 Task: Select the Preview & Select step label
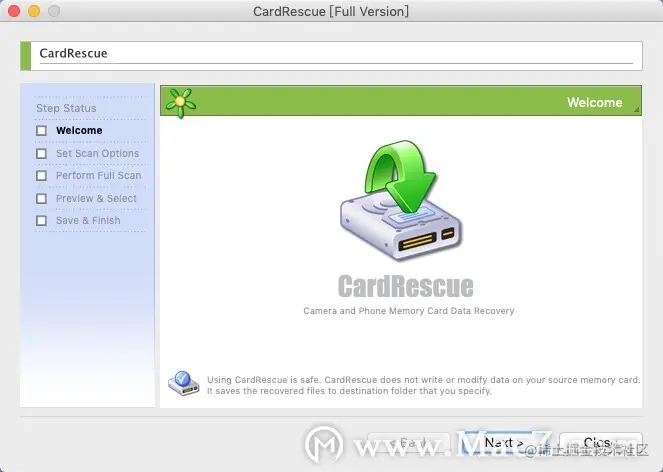(x=96, y=198)
